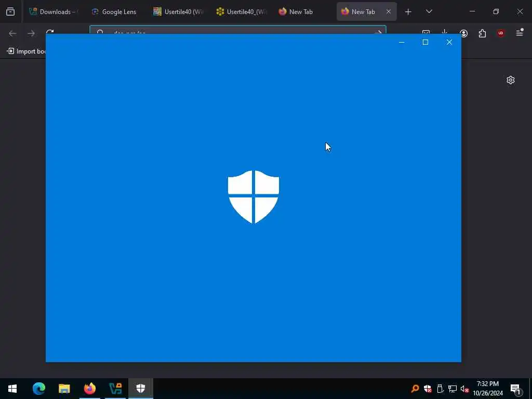The width and height of the screenshot is (532, 399).
Task: Open the second Usertile40 tab with yellow icon
Action: 241,11
